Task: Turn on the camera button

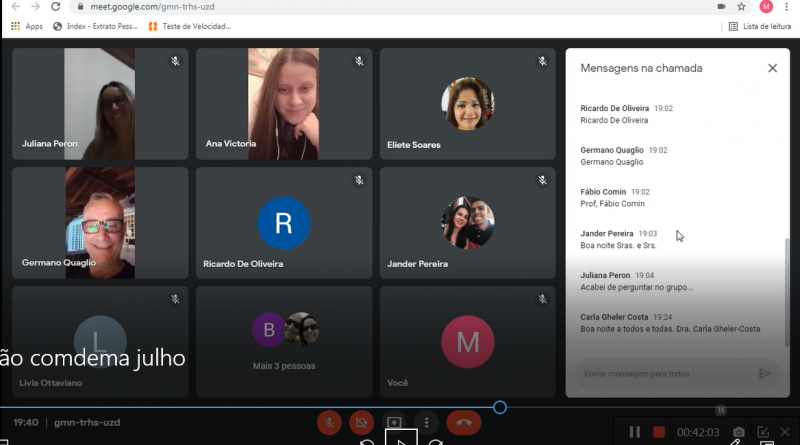Action: point(361,422)
